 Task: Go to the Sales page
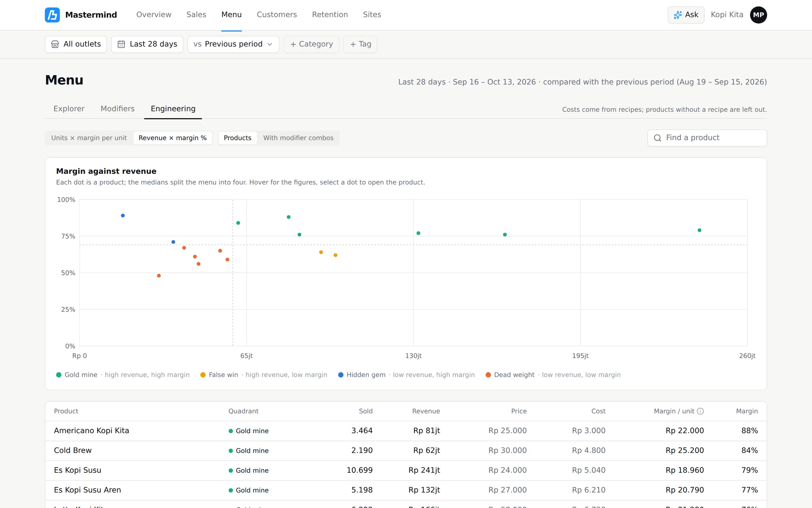pyautogui.click(x=196, y=15)
